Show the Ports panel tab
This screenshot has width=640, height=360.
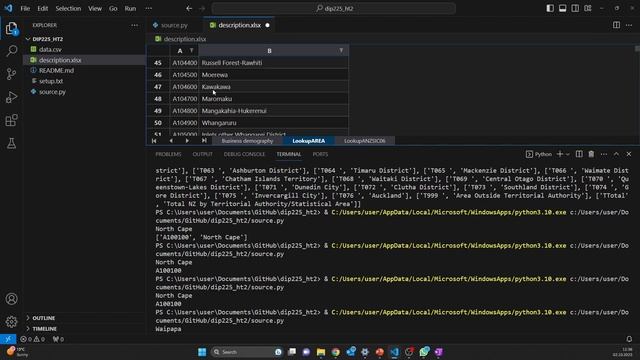coord(320,154)
